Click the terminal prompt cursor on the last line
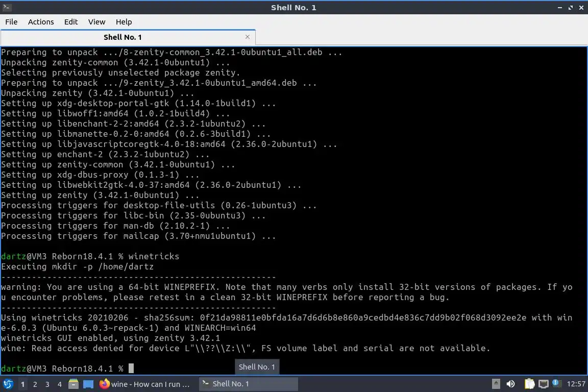Image resolution: width=588 pixels, height=392 pixels. click(131, 369)
